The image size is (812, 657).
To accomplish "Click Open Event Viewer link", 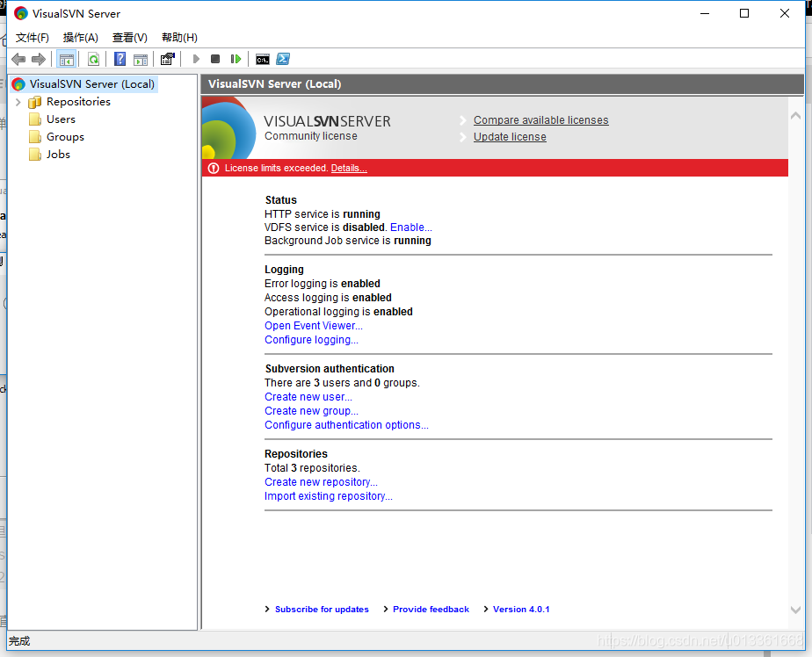I will tap(314, 326).
